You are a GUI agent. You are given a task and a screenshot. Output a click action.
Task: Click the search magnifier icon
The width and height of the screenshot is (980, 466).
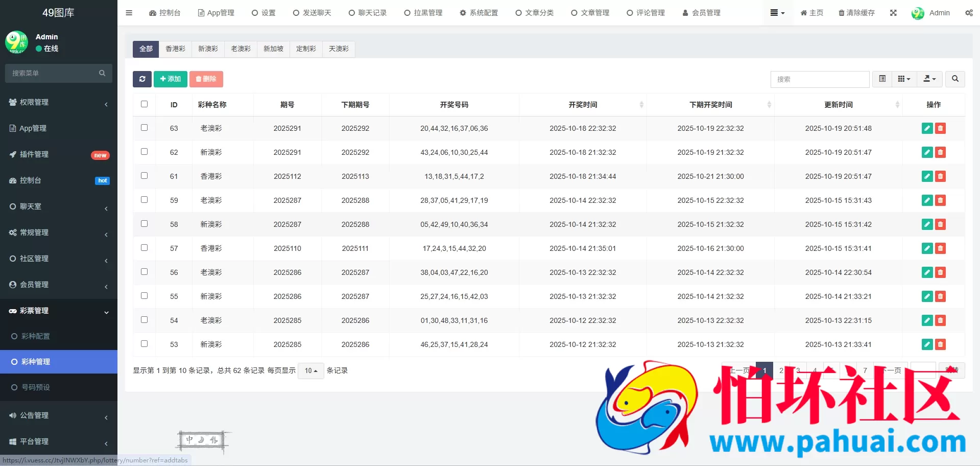[x=955, y=79]
